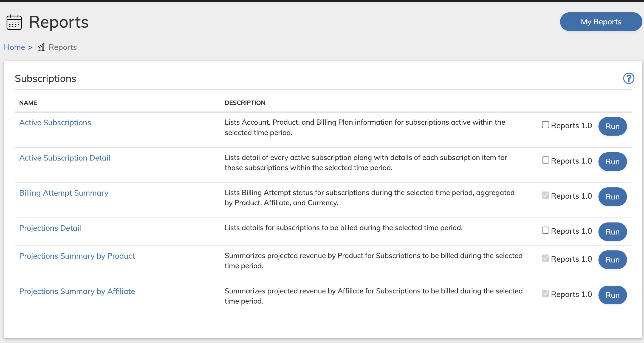Run the Active Subscription Detail report

pos(612,162)
